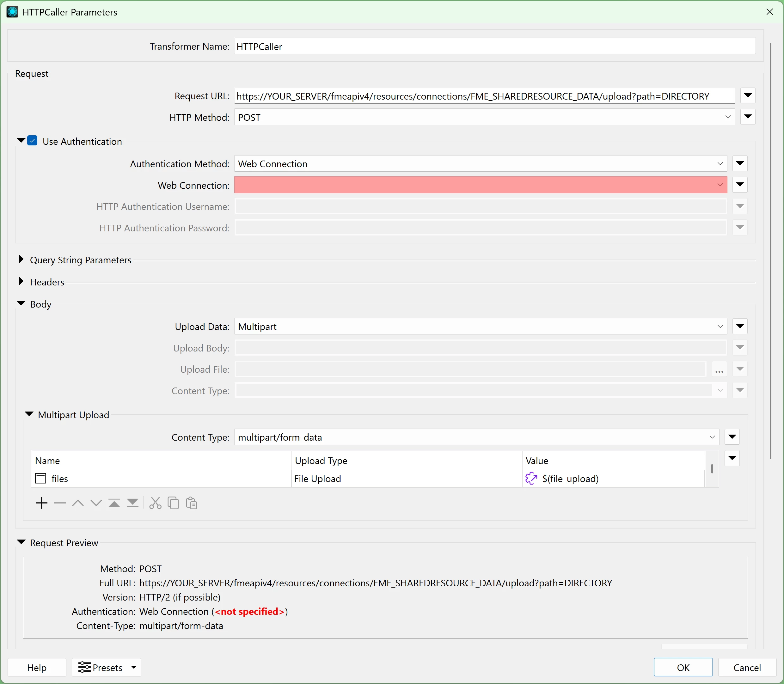Expand the Headers section
784x684 pixels.
coord(21,282)
